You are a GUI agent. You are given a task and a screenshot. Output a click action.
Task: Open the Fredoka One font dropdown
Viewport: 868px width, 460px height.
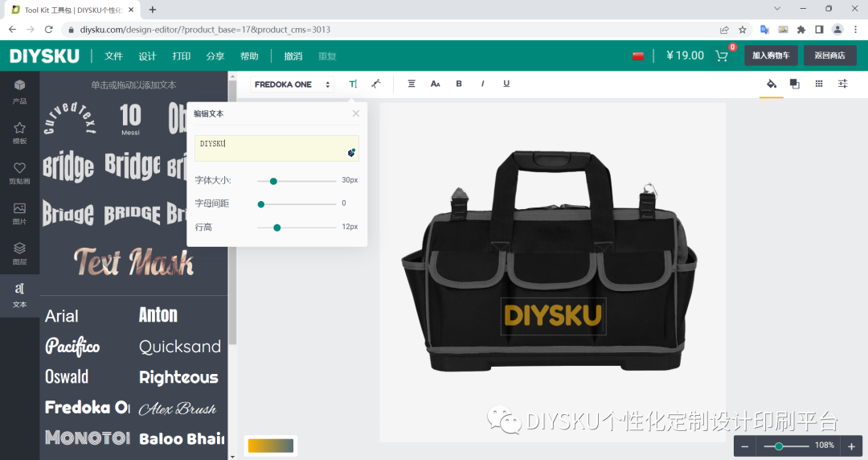(292, 84)
